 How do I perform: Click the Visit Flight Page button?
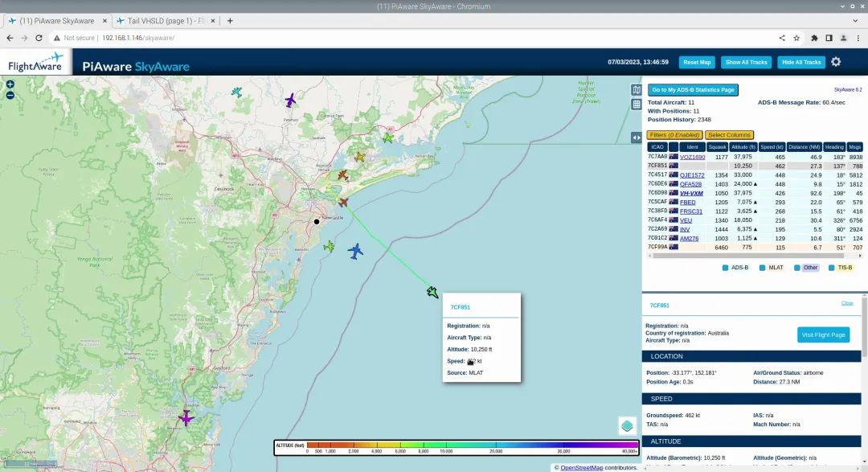coord(823,335)
